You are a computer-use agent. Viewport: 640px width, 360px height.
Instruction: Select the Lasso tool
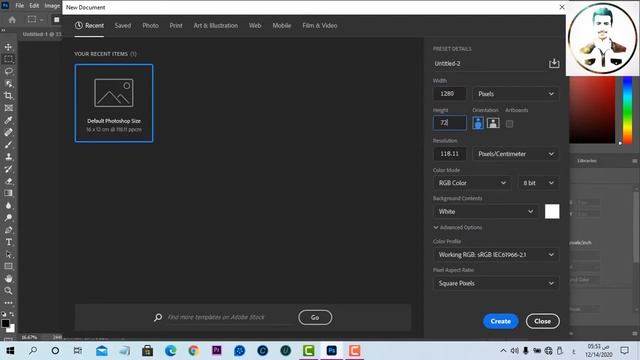8,71
